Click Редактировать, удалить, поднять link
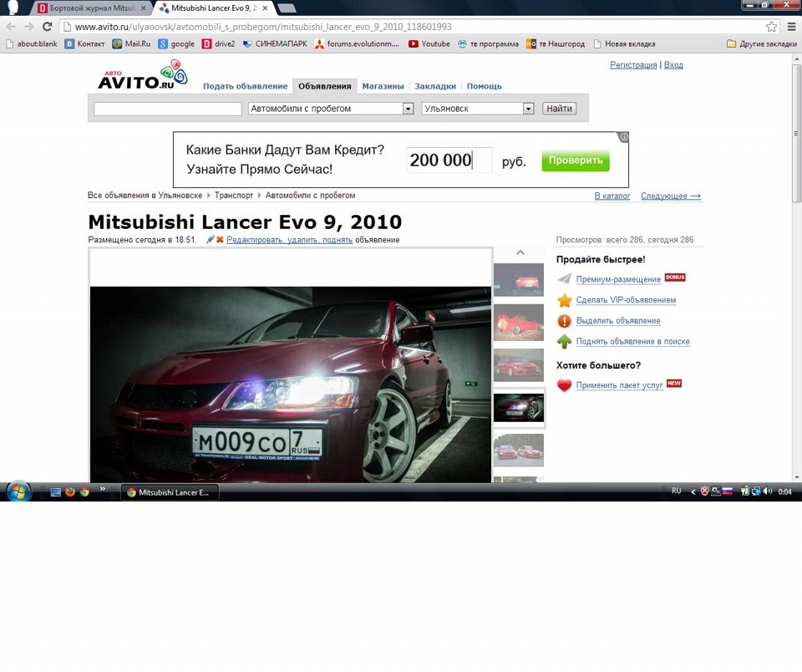The image size is (802, 672). pyautogui.click(x=290, y=240)
